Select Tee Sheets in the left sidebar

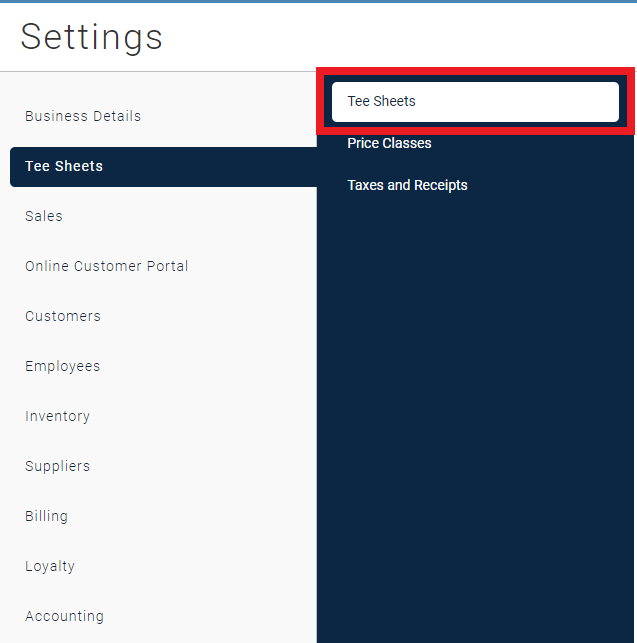coord(163,166)
